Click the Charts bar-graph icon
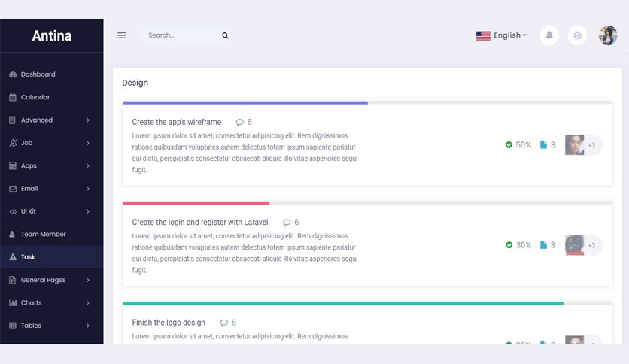Screen dimensions: 629x364 pos(13,302)
